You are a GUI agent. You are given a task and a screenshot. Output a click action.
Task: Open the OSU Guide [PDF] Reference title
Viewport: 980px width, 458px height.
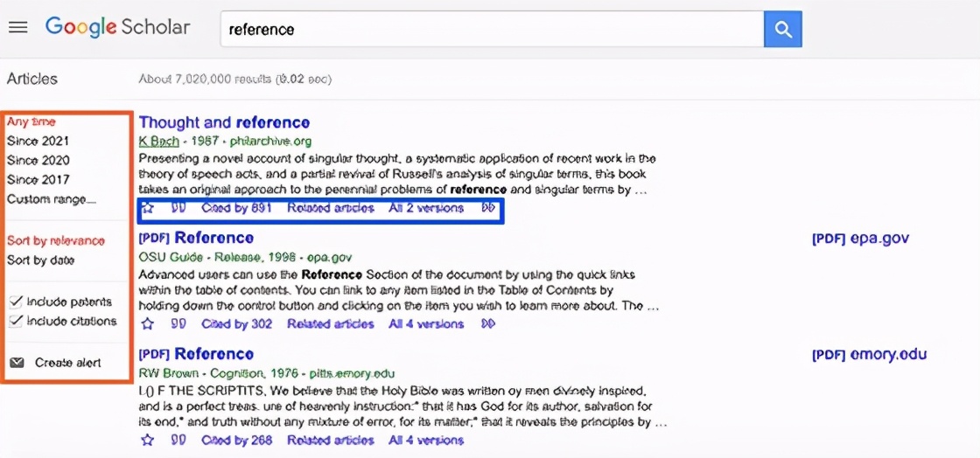196,238
